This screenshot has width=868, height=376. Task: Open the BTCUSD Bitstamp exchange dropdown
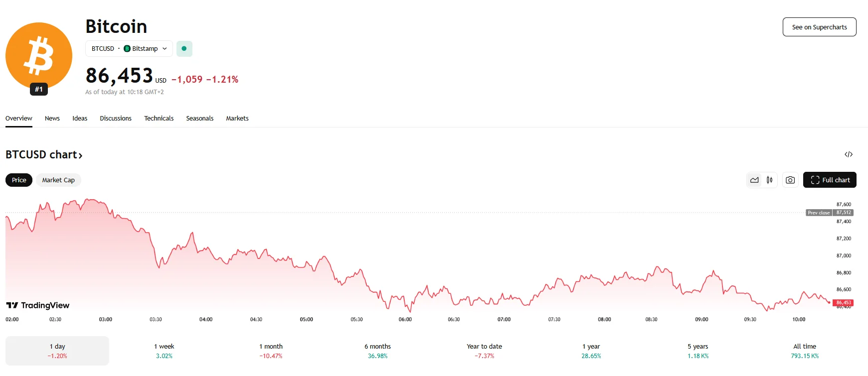(x=129, y=49)
